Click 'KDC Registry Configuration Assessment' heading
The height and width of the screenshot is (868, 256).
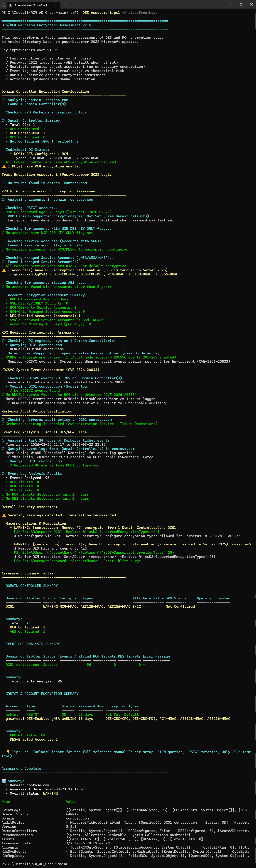[40, 333]
